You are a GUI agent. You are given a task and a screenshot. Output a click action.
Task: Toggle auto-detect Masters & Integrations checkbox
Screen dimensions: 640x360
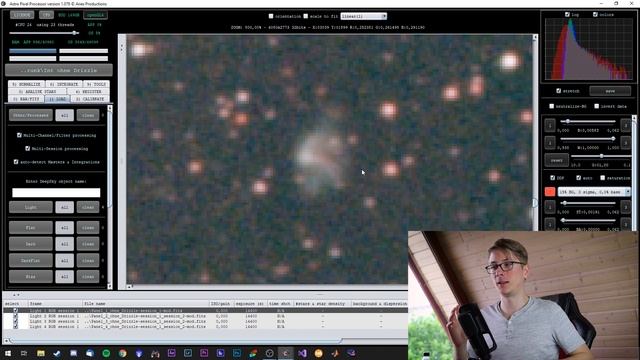[16, 162]
